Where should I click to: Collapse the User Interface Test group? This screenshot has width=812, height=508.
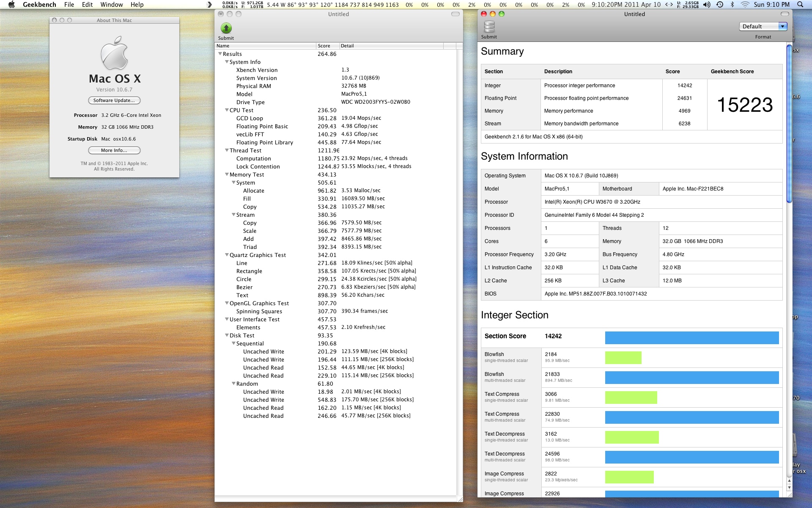click(x=227, y=319)
